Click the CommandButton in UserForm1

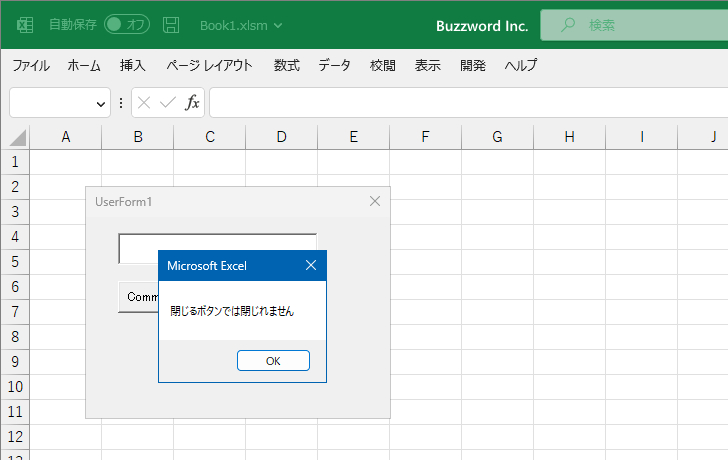tap(138, 297)
